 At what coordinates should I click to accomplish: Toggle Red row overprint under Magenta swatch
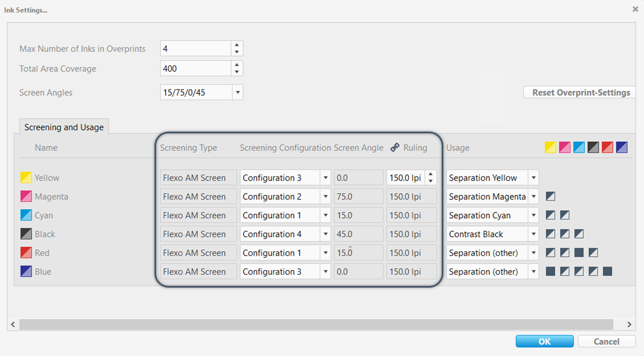[x=565, y=252]
